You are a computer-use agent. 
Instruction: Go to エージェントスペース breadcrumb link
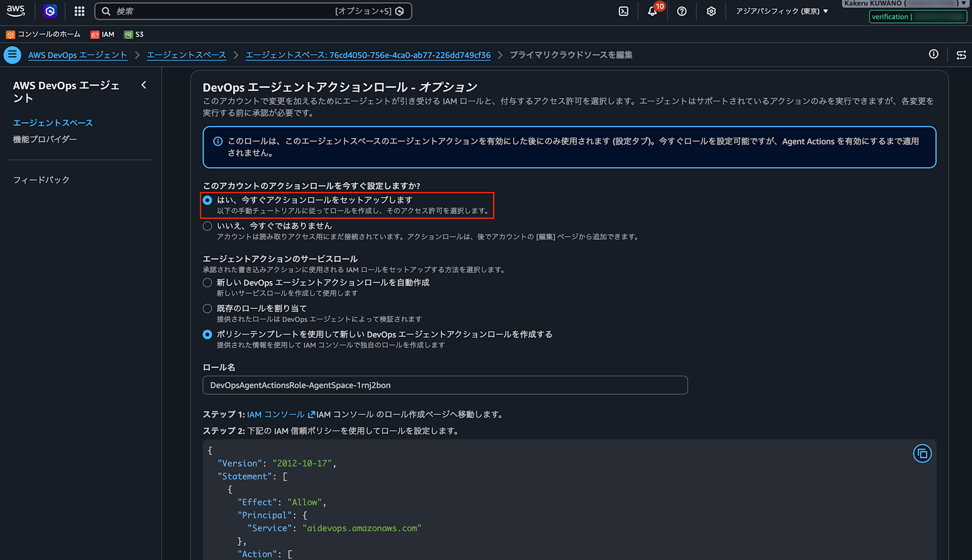click(187, 55)
